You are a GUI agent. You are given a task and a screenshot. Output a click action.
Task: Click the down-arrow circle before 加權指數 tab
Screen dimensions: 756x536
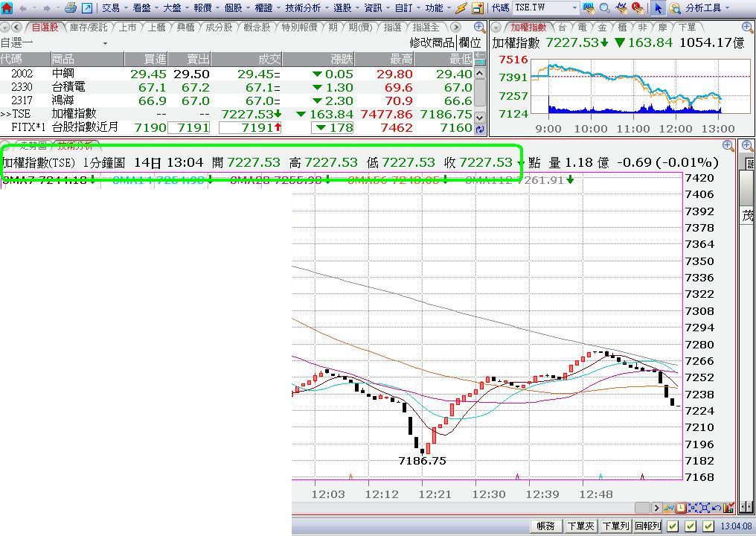[496, 28]
